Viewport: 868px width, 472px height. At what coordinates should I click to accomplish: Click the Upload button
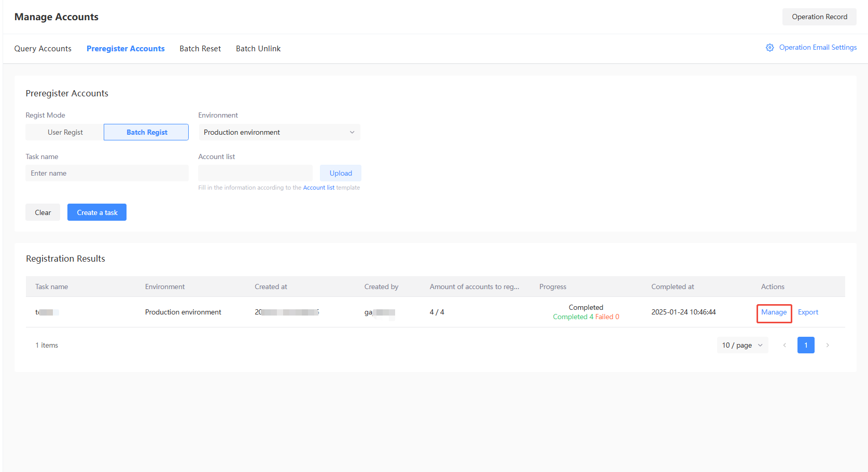pos(341,173)
